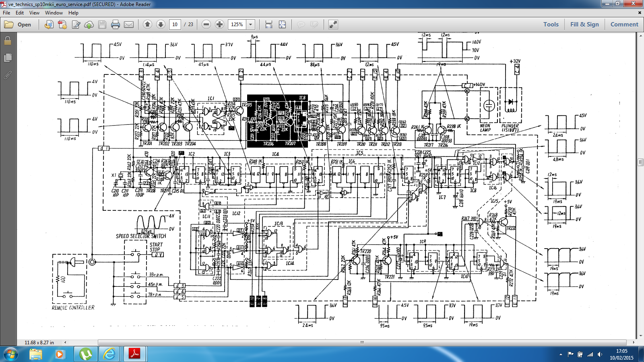Click the Email envelope icon in toolbar
The height and width of the screenshot is (362, 644).
(129, 25)
